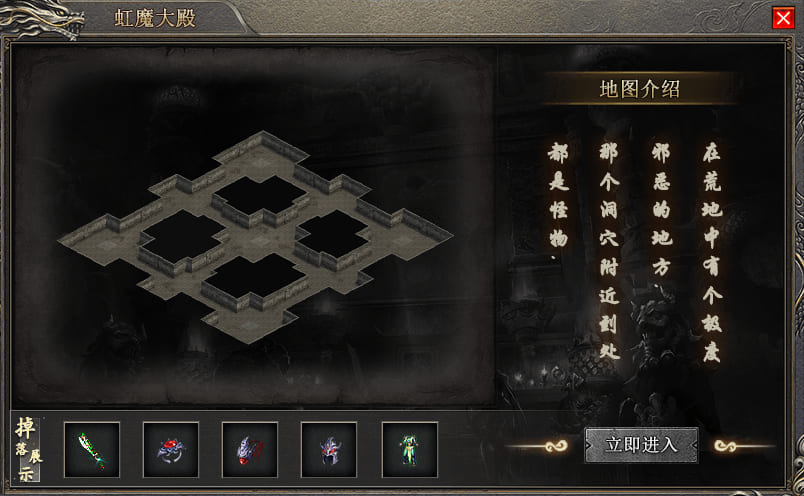Click the necklace with red cord item
Screen dimensions: 804x496
pyautogui.click(x=250, y=450)
